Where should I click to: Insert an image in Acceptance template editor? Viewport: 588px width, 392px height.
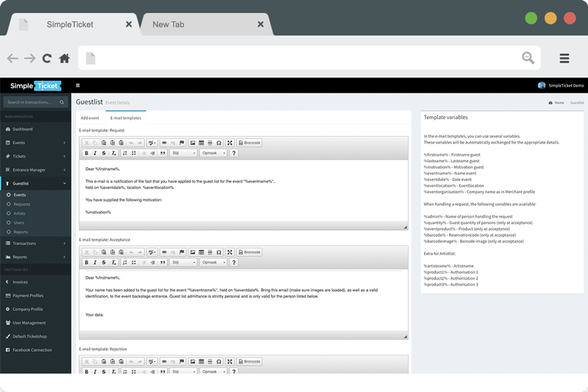coord(193,252)
